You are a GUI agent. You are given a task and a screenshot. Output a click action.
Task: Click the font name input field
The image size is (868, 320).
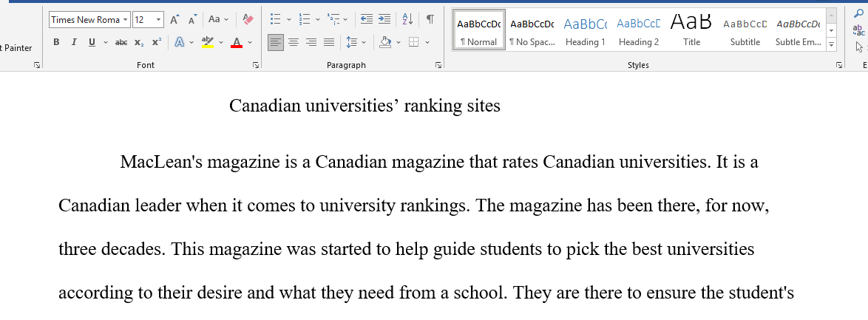tap(85, 20)
